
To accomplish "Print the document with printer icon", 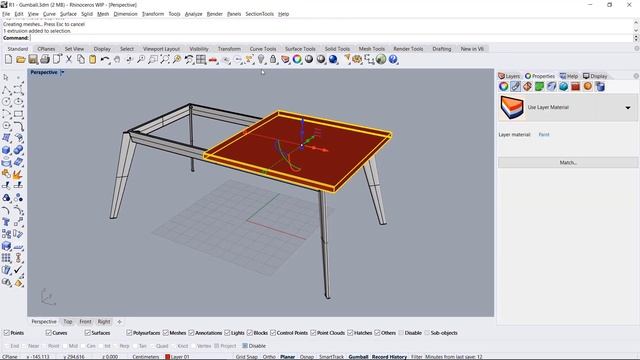I will click(45, 60).
